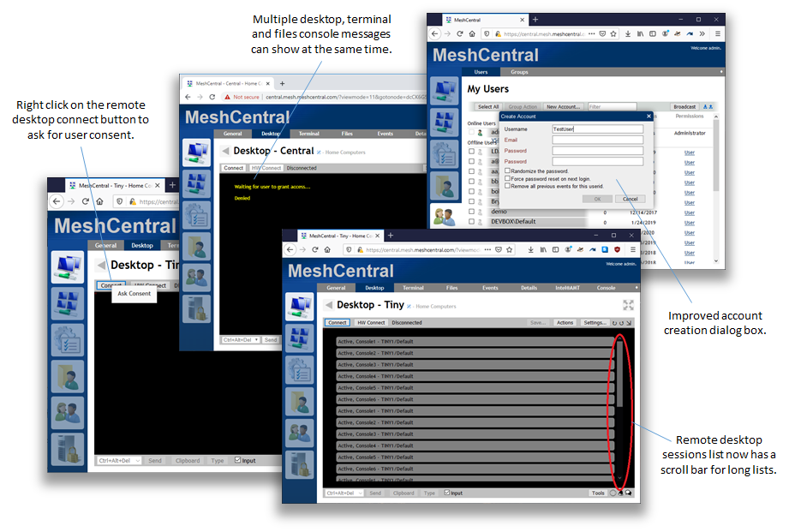Image resolution: width=789 pixels, height=532 pixels.
Task: Click scroll-up arrow of My Users list scrollbar
Action: (716, 117)
